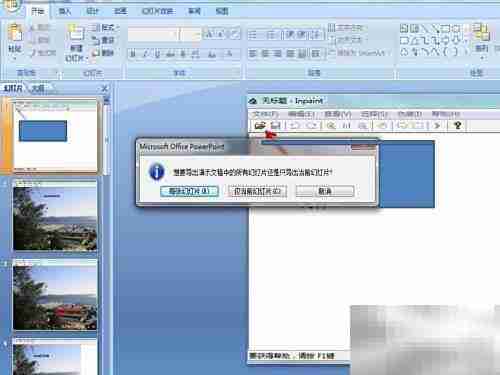Click the blue information icon in the dialog
The image size is (500, 375).
tap(156, 172)
